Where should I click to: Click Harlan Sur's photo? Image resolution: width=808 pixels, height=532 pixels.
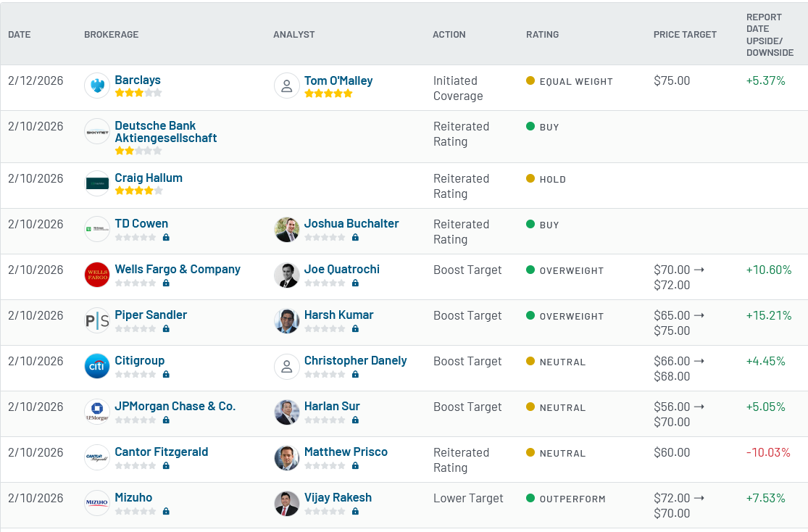(286, 412)
